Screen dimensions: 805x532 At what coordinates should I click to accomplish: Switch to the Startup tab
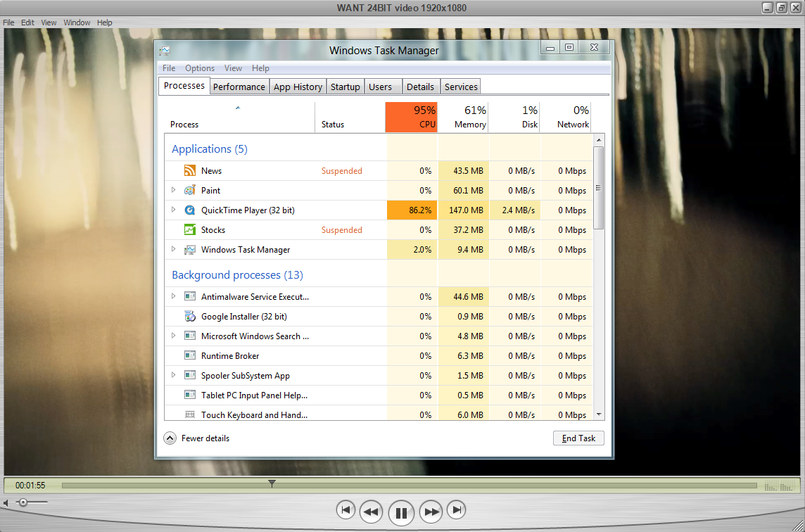[345, 87]
